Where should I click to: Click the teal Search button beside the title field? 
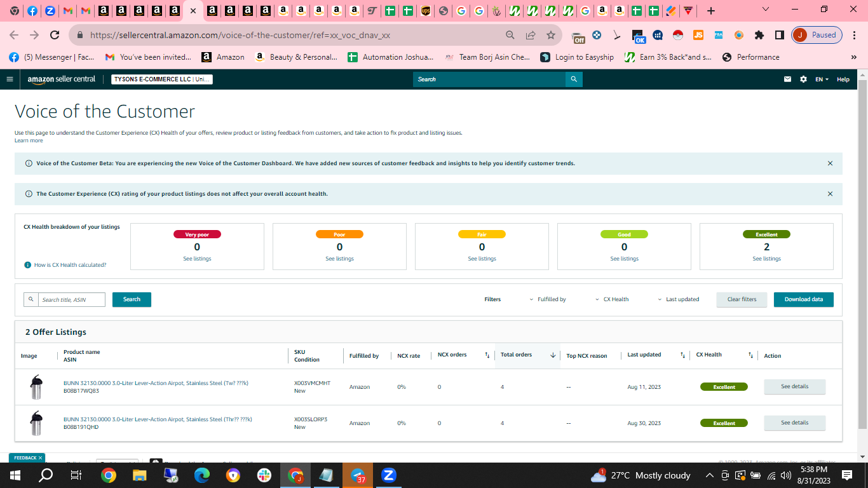(x=132, y=299)
